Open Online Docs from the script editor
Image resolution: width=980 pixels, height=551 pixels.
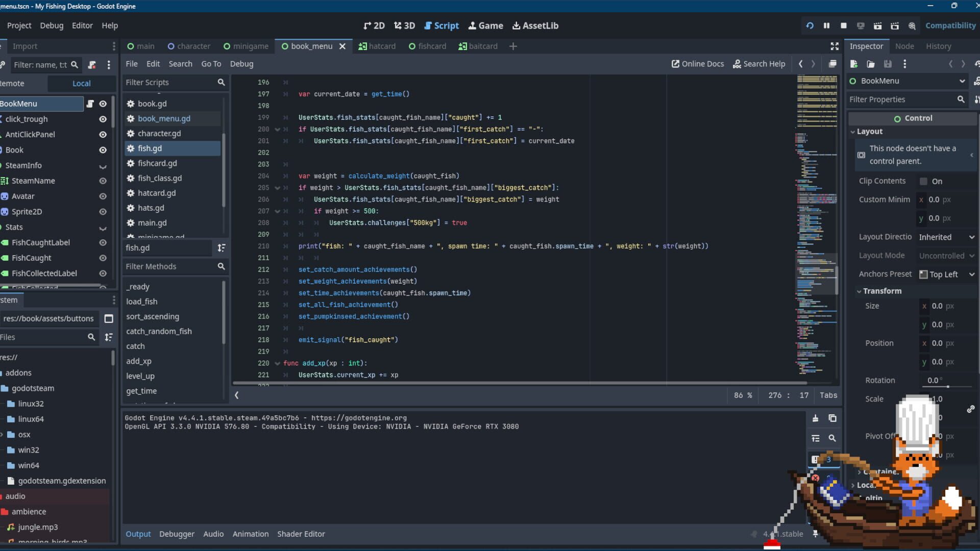pyautogui.click(x=697, y=64)
